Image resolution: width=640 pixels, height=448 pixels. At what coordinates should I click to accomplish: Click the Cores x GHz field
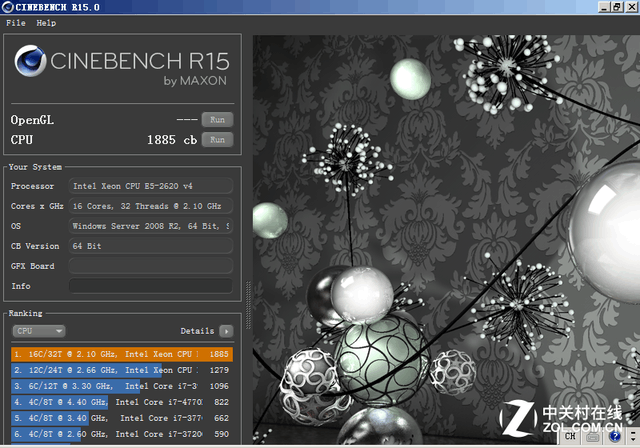pos(150,206)
